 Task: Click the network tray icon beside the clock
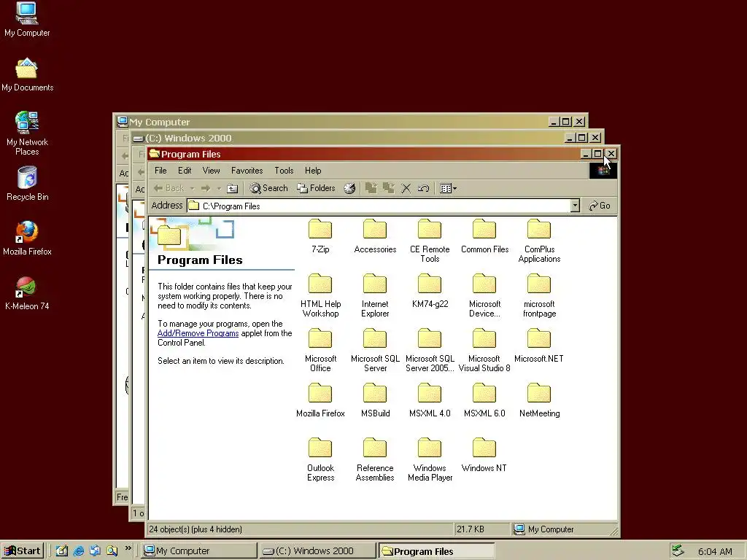678,551
